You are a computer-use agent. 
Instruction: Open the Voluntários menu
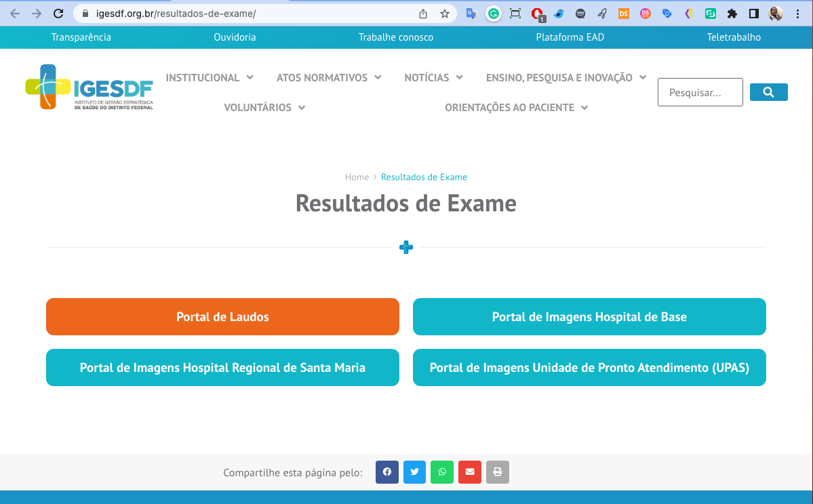click(264, 107)
